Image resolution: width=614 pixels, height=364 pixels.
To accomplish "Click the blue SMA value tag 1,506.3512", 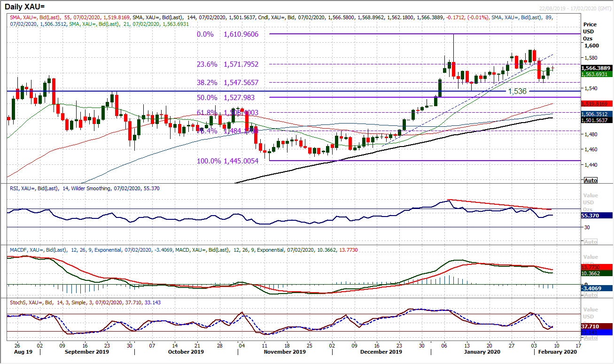I will (x=596, y=114).
